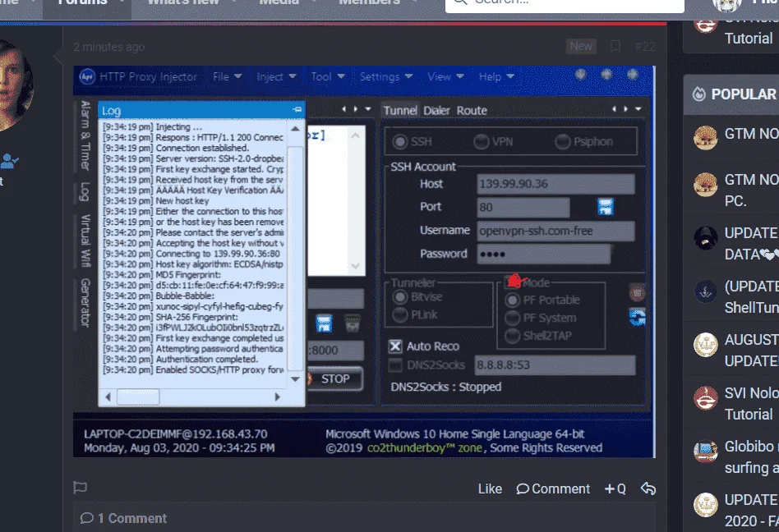Image resolution: width=779 pixels, height=532 pixels.
Task: Click the +Q quote link
Action: (x=615, y=488)
